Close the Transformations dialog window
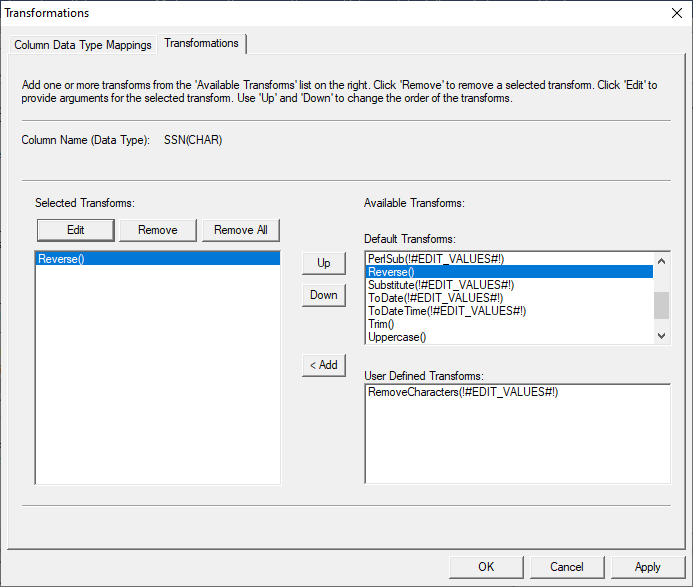The image size is (693, 587). 677,13
